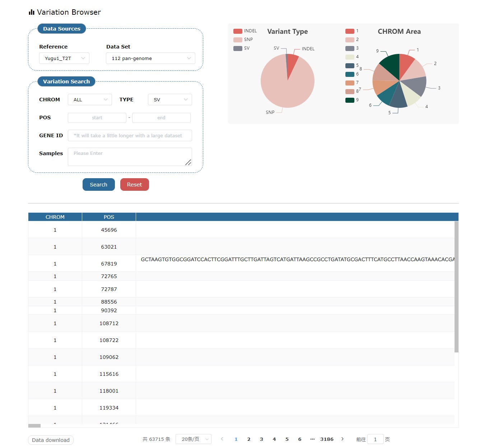Open the 20条/页 page size dropdown
The height and width of the screenshot is (448, 503).
click(x=194, y=439)
